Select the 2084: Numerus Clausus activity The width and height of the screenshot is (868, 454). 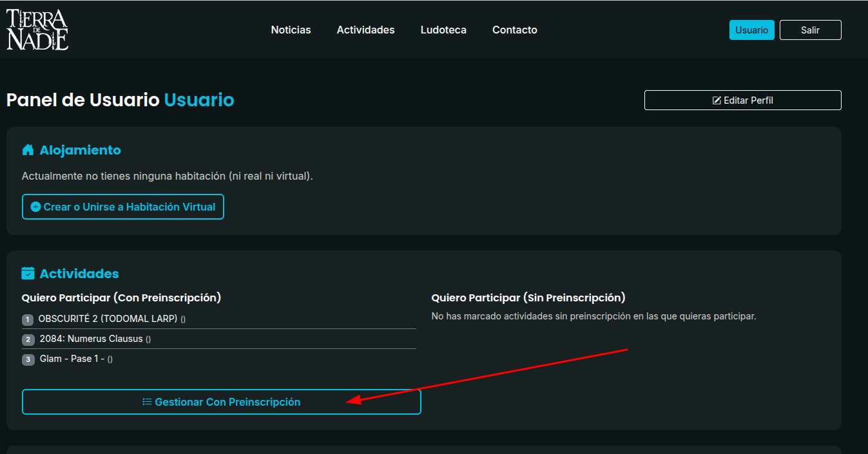[x=91, y=339]
